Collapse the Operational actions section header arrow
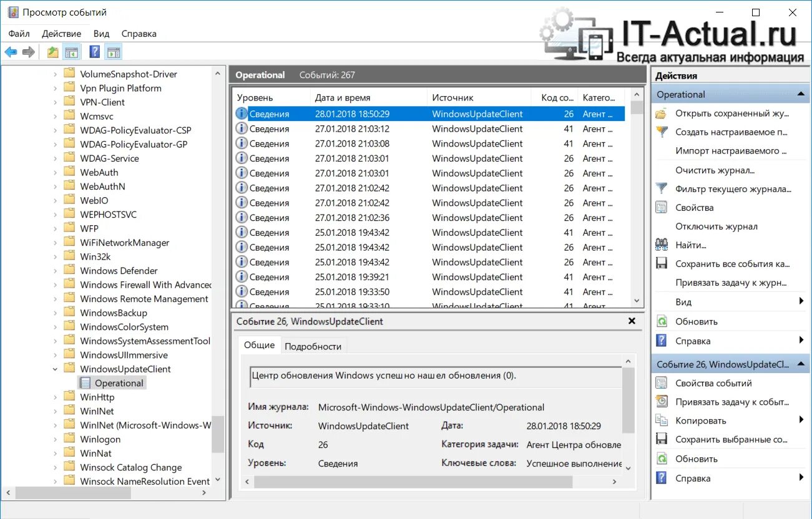Image resolution: width=812 pixels, height=519 pixels. tap(801, 94)
